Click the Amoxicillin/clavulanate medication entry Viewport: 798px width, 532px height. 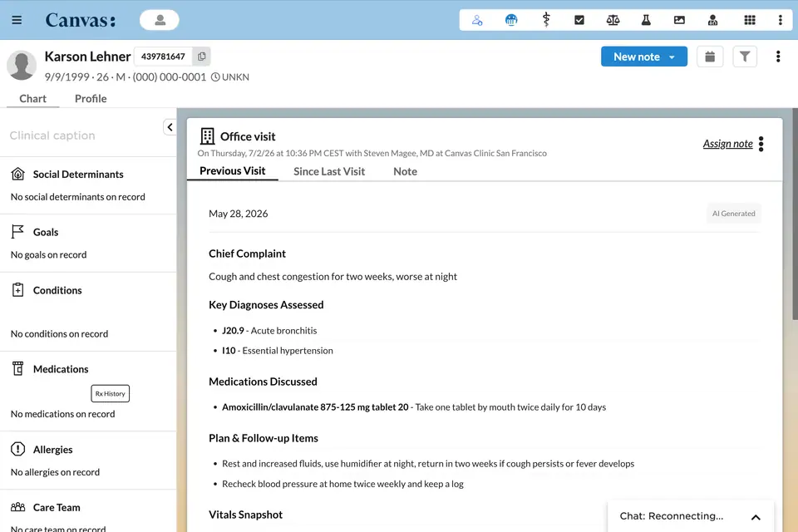click(x=414, y=407)
